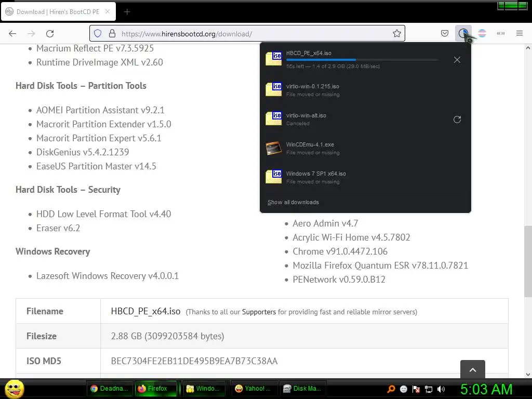Image resolution: width=532 pixels, height=399 pixels.
Task: Show all downloads
Action: tap(293, 202)
